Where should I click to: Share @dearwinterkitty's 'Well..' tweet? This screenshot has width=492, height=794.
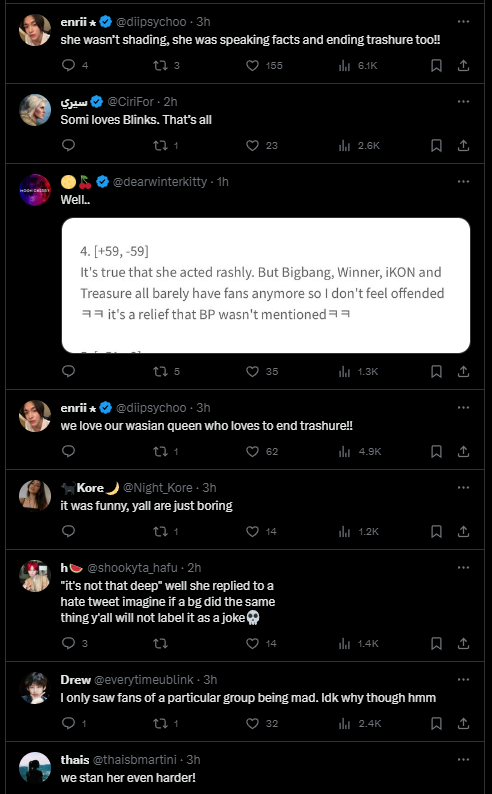coord(463,371)
